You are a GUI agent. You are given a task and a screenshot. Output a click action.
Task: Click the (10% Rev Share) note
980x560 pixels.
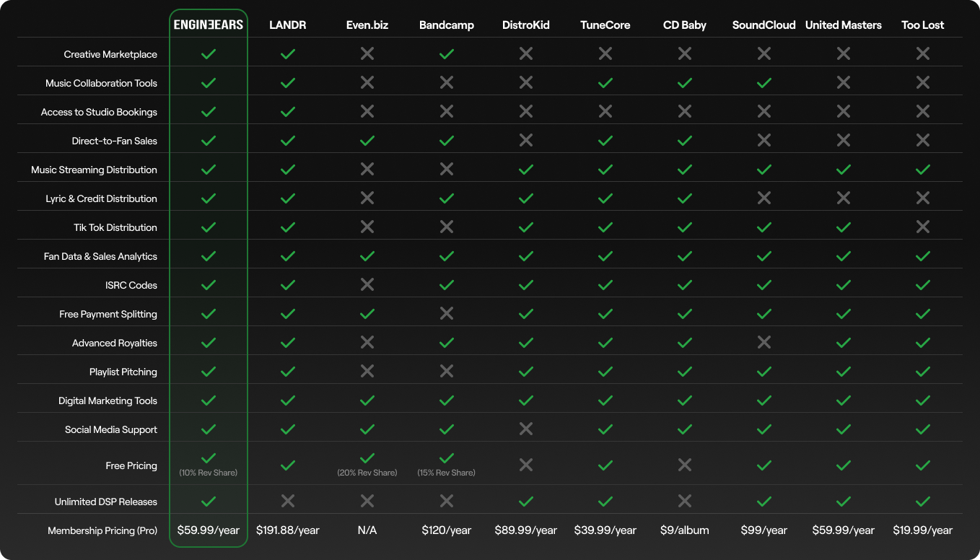click(209, 473)
